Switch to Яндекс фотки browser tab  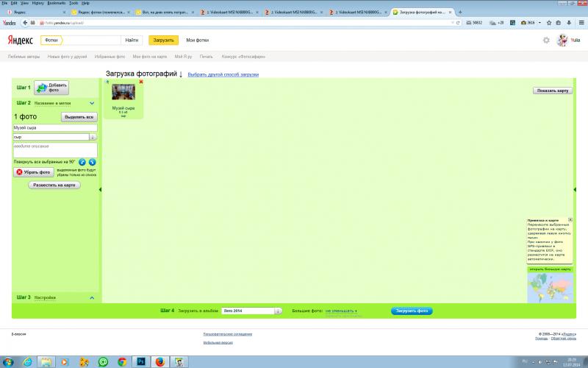coord(101,12)
